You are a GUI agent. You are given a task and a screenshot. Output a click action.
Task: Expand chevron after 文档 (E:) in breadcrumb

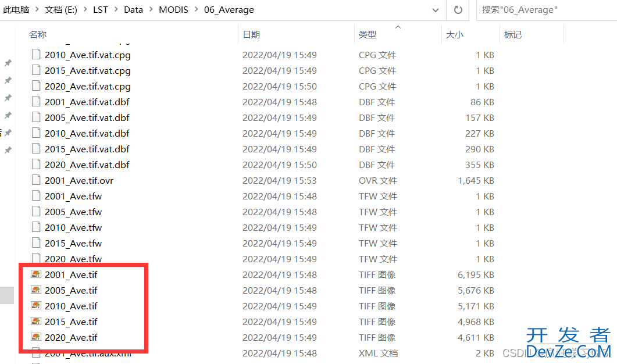pos(85,9)
